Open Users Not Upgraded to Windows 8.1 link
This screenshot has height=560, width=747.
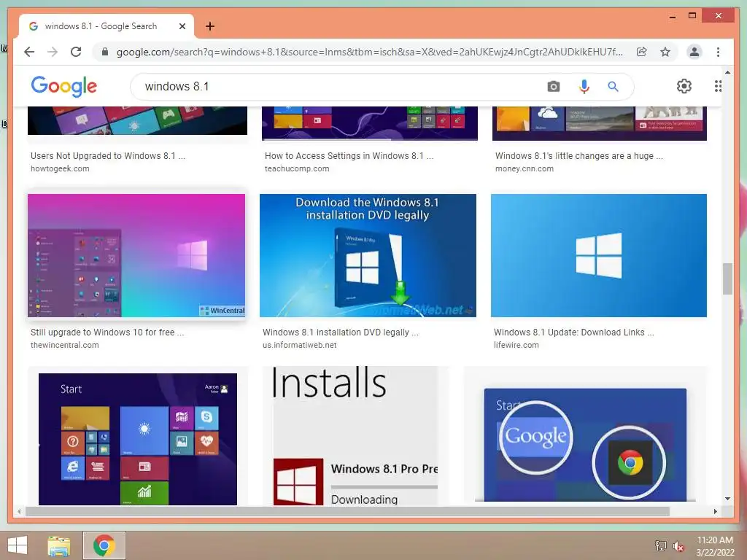click(x=108, y=156)
